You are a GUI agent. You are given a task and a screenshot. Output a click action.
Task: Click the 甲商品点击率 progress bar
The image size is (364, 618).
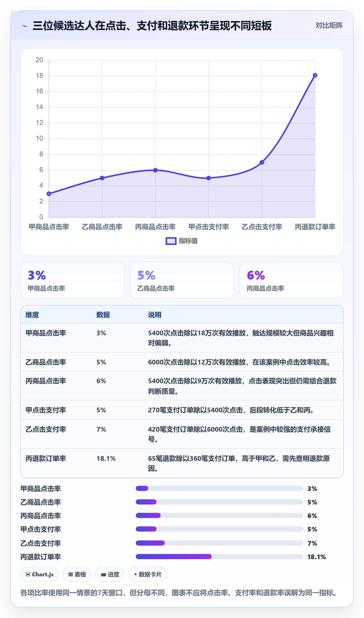pos(219,488)
